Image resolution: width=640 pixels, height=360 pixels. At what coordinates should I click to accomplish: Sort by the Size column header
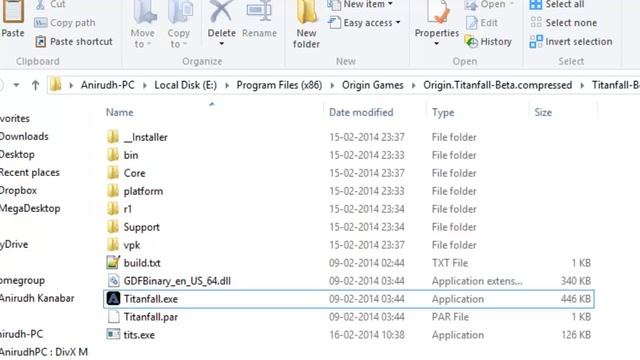click(x=543, y=112)
